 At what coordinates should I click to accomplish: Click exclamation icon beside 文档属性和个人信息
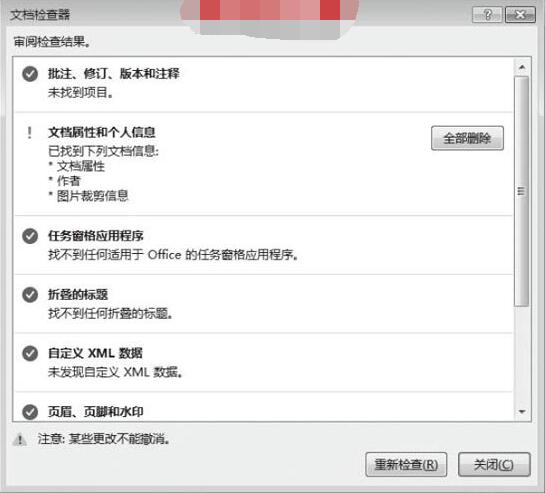[30, 132]
